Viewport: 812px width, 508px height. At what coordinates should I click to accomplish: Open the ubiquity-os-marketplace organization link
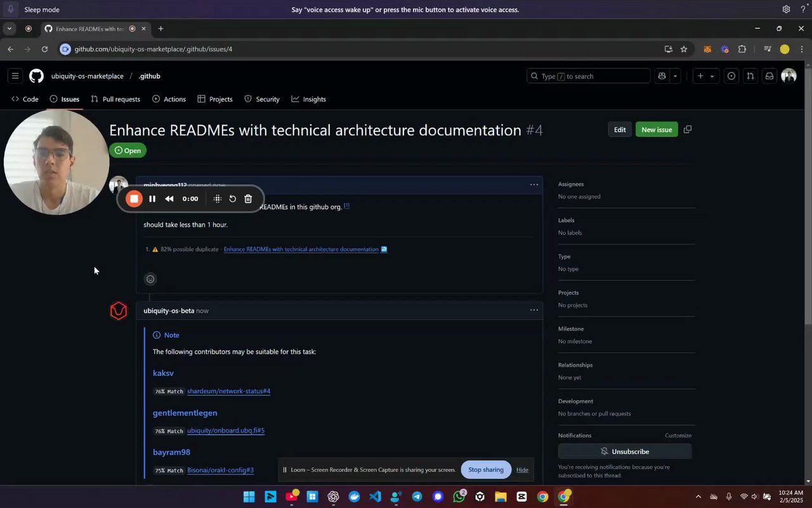pyautogui.click(x=88, y=76)
